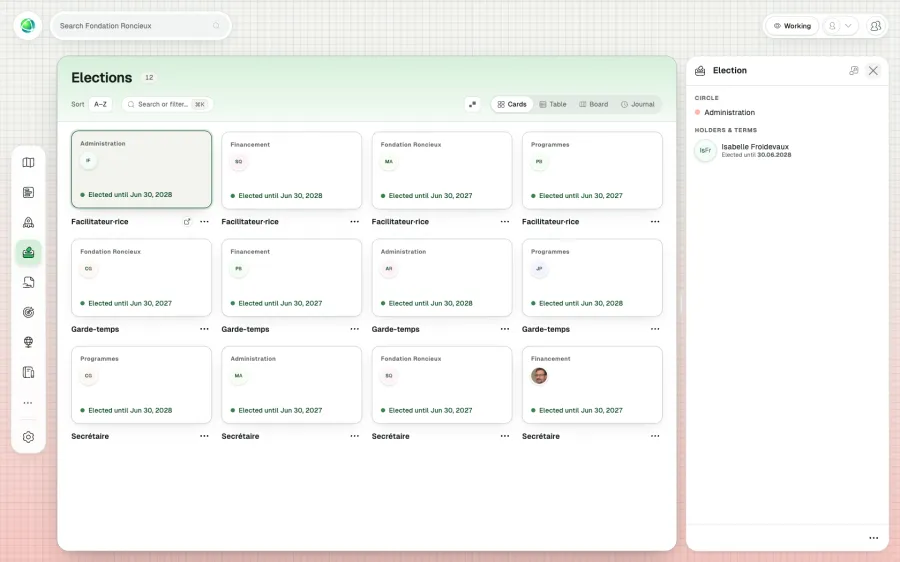Show more sidebar items via ellipsis
The height and width of the screenshot is (562, 900).
point(28,403)
